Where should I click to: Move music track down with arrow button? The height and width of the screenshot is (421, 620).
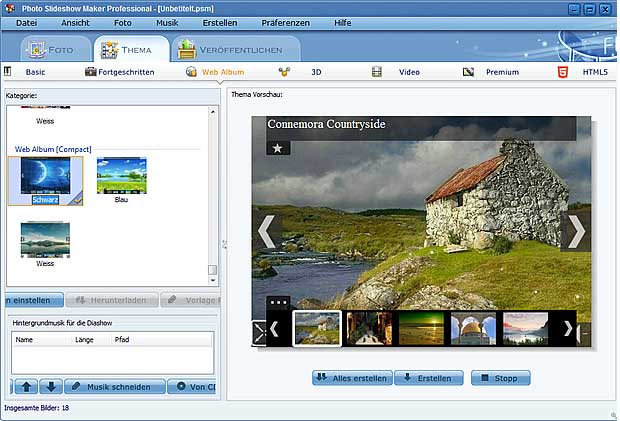point(51,386)
